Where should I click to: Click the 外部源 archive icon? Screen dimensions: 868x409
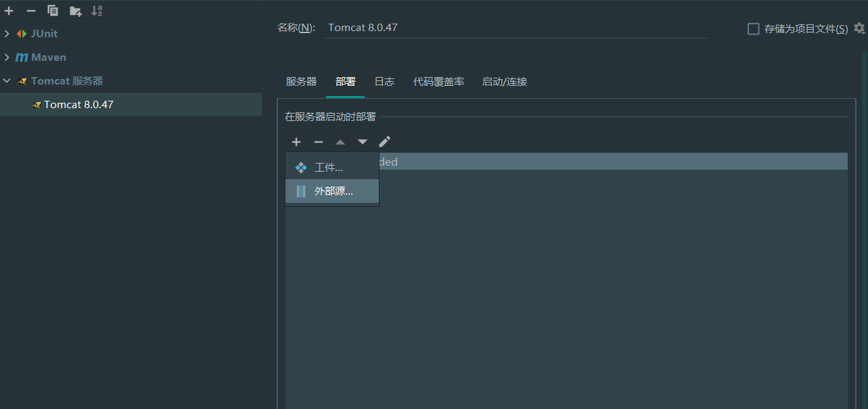301,191
